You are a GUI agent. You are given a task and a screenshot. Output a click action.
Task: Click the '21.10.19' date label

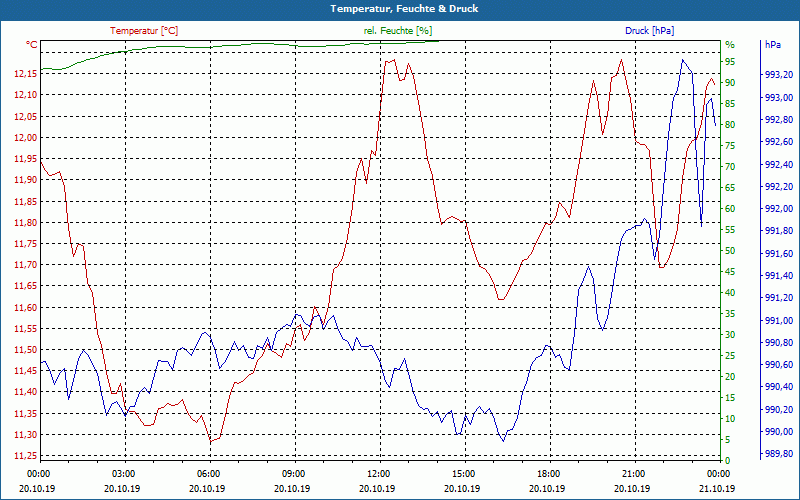(718, 488)
